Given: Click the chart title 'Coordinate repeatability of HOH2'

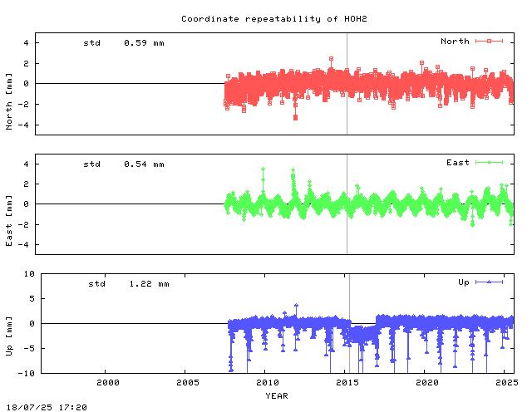Looking at the screenshot, I should pos(274,18).
